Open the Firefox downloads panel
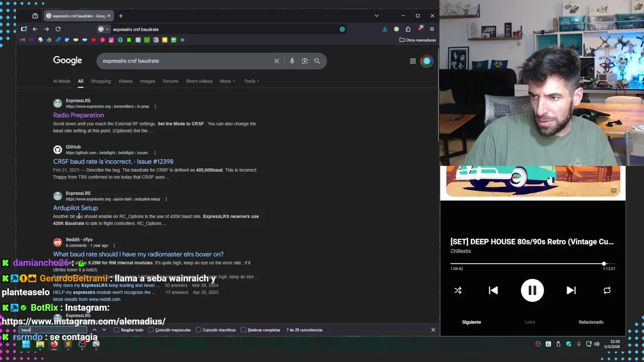This screenshot has width=644, height=362. click(385, 29)
